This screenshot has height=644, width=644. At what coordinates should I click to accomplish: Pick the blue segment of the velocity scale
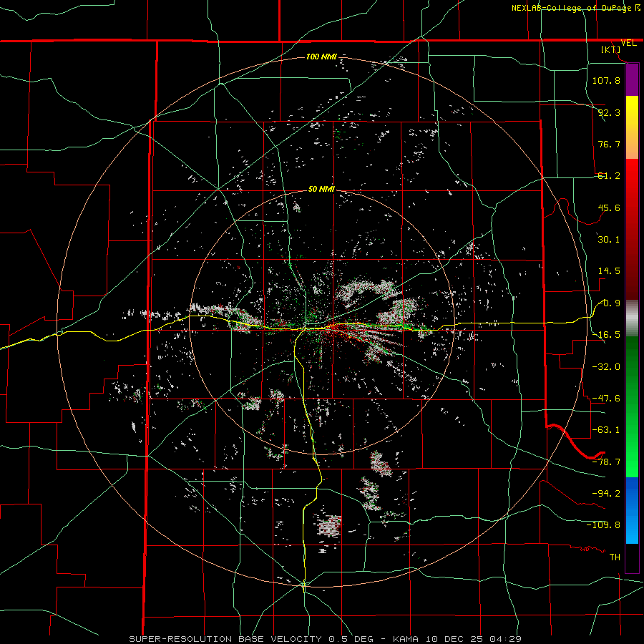pos(632,510)
